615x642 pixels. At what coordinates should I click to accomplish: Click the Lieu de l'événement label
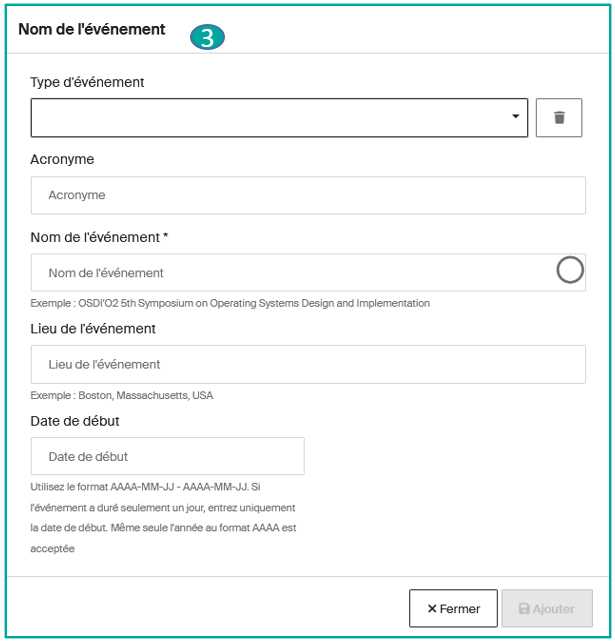pos(93,329)
